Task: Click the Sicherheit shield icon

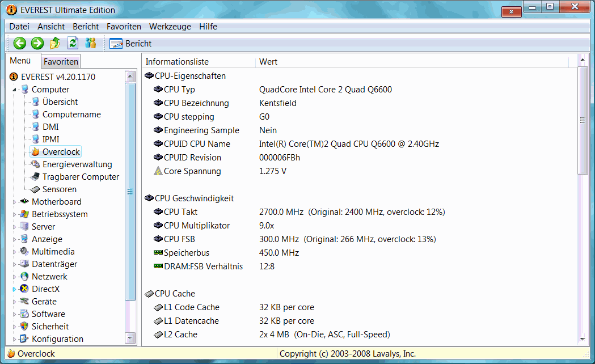Action: tap(24, 326)
